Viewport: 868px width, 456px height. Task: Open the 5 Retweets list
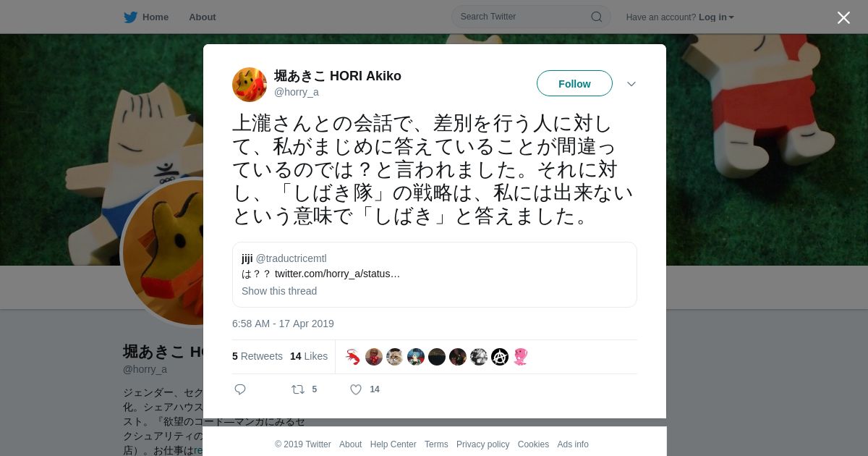[x=258, y=356]
